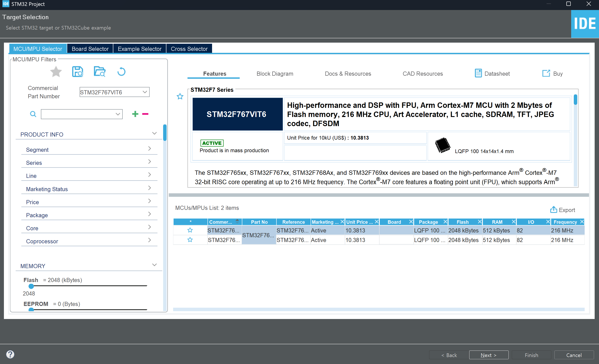Expand the Core filter
This screenshot has height=364, width=599.
click(x=149, y=227)
